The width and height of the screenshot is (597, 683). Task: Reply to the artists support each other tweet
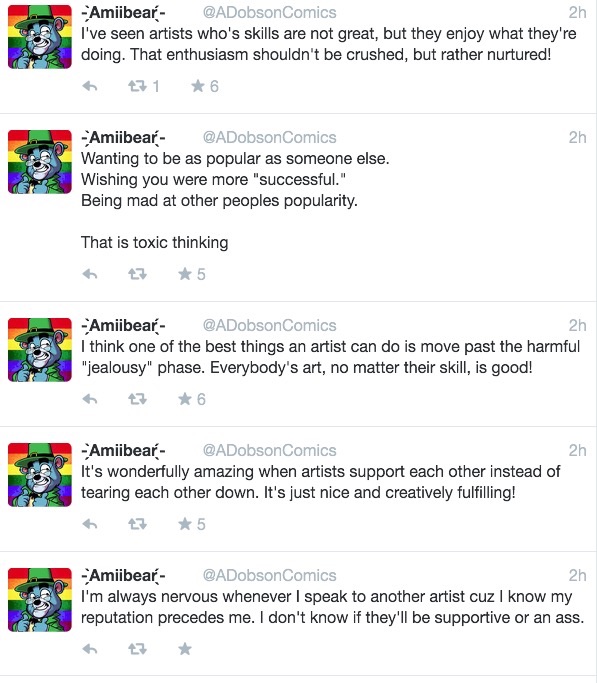(90, 524)
